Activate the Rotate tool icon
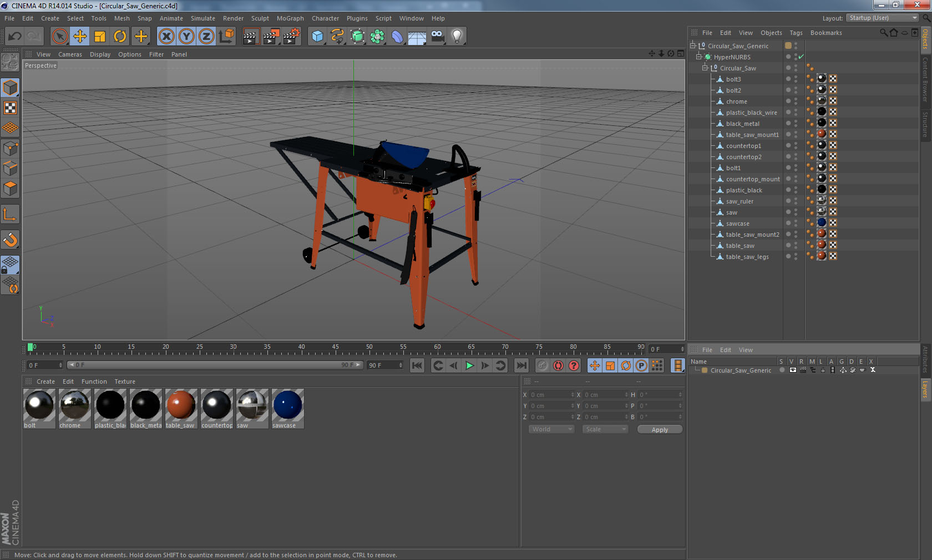The width and height of the screenshot is (932, 560). tap(120, 37)
